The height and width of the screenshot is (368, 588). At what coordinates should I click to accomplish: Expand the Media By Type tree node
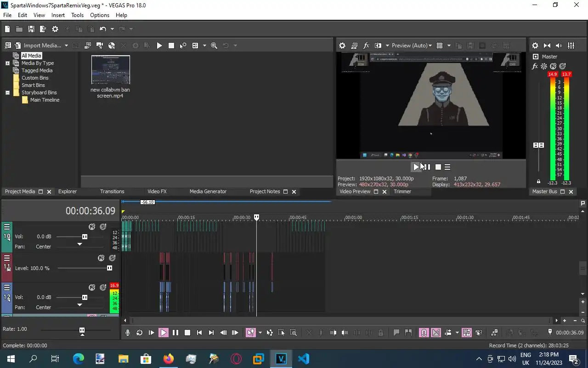pos(7,63)
